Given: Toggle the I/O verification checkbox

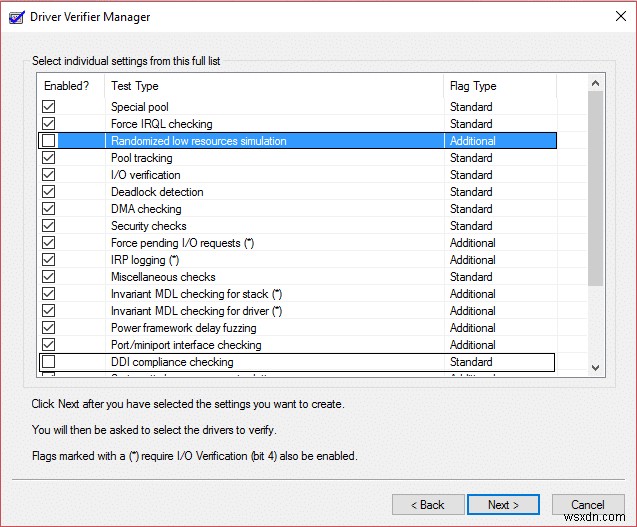Looking at the screenshot, I should [x=49, y=175].
